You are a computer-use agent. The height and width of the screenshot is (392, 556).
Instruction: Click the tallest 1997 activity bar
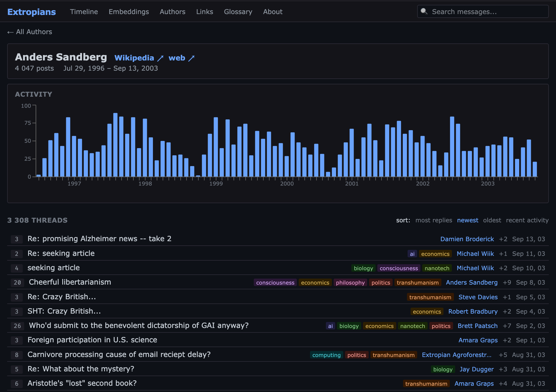pos(115,145)
